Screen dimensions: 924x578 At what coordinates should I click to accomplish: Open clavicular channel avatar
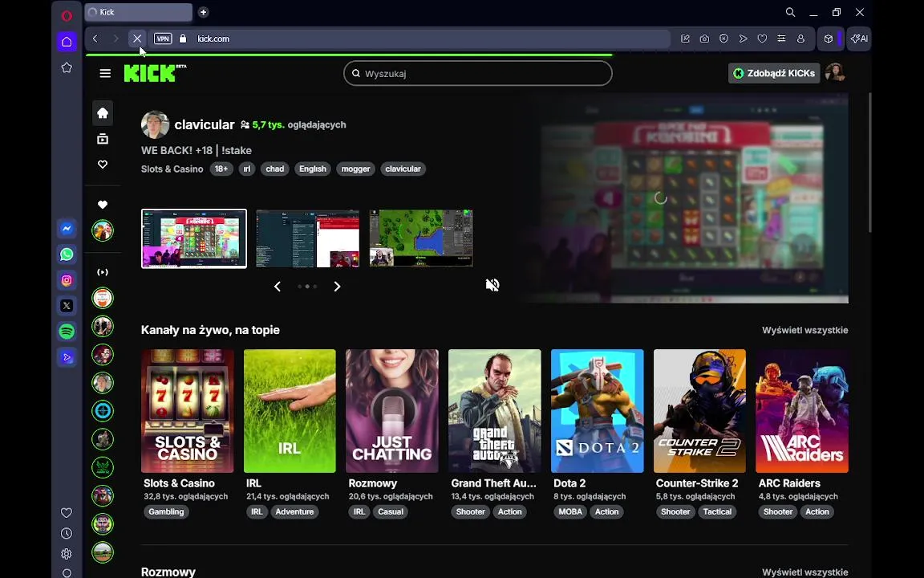pyautogui.click(x=155, y=124)
